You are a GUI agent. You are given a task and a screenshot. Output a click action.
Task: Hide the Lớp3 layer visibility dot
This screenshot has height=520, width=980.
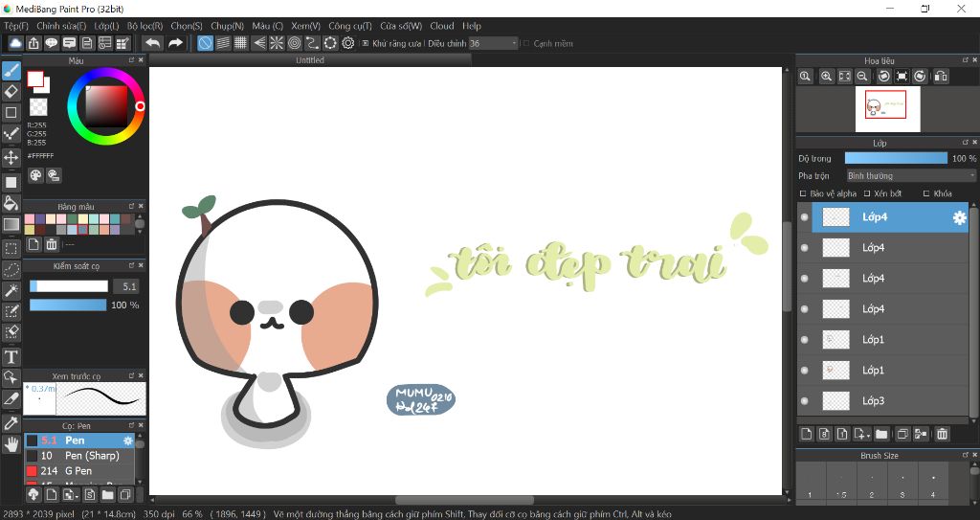804,401
